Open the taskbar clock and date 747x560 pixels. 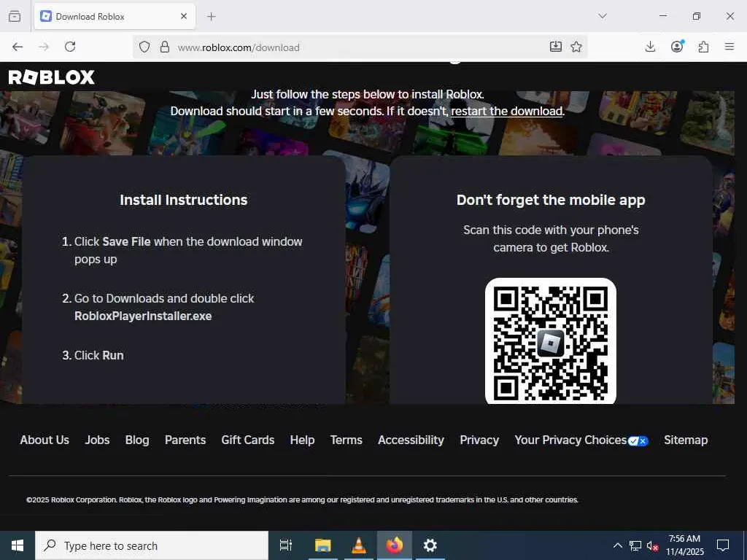point(684,545)
